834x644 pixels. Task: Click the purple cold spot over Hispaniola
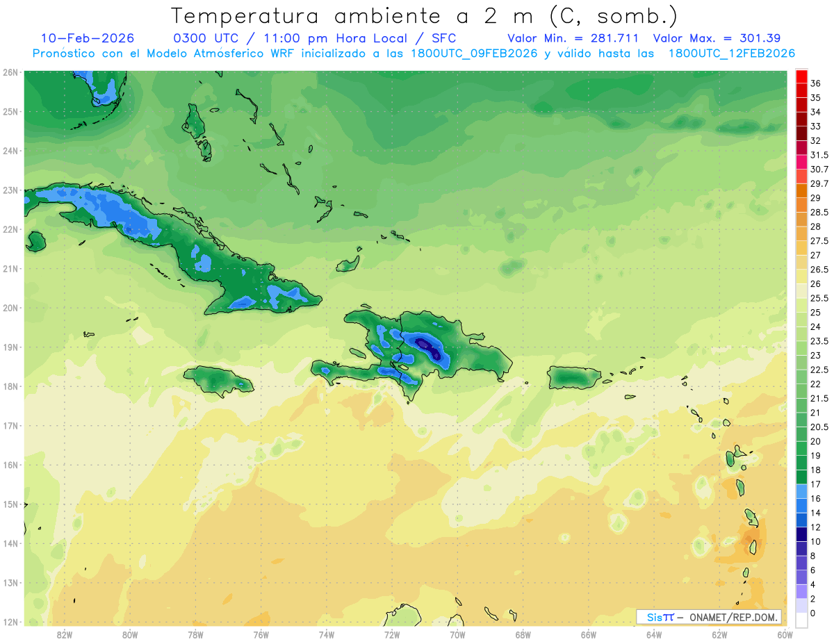click(428, 347)
